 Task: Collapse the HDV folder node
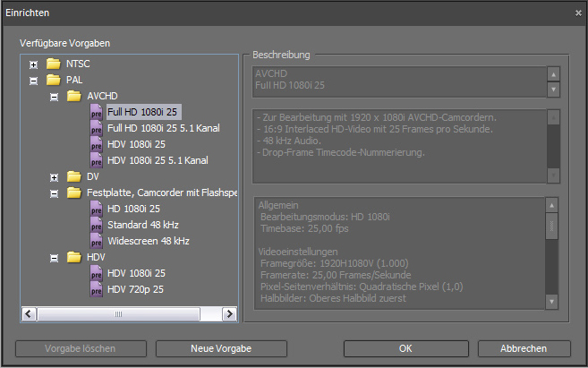pos(55,258)
